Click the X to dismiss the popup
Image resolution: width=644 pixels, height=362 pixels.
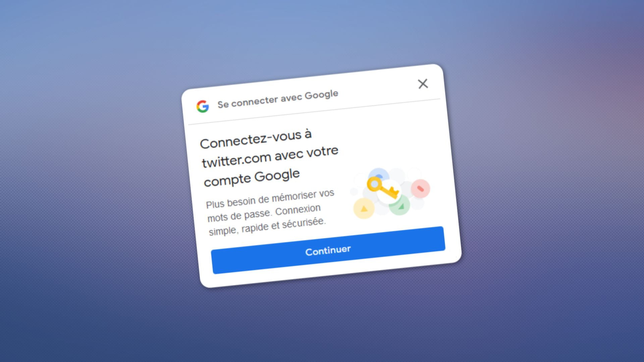tap(422, 83)
